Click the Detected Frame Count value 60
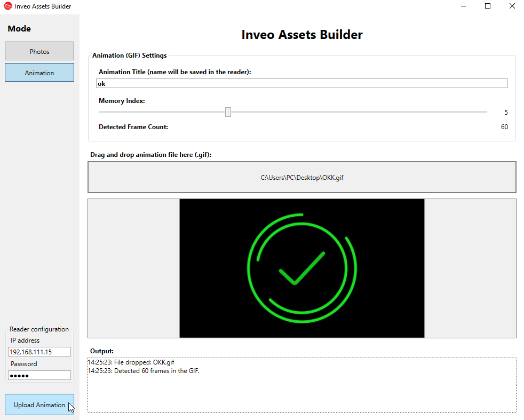The width and height of the screenshot is (524, 420). [x=504, y=127]
